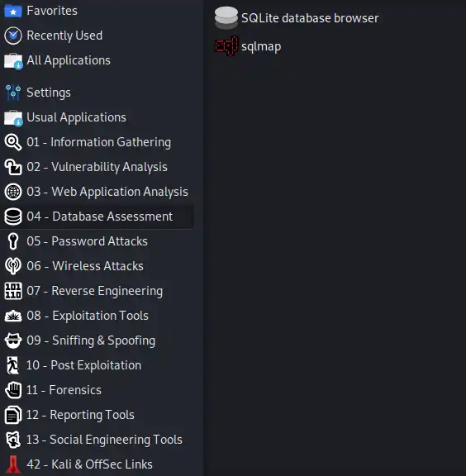Screen dimensions: 466x476
Task: Click the Forensics hand icon
Action: click(x=13, y=390)
